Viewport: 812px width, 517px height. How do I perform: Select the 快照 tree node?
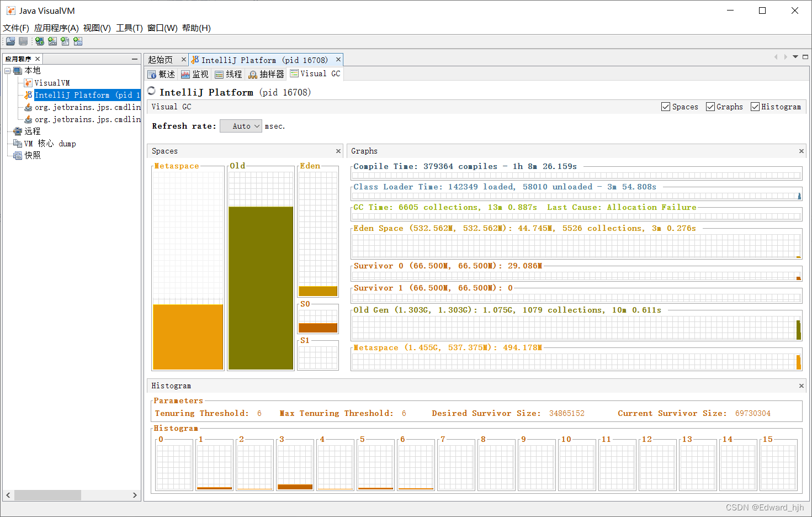coord(32,156)
